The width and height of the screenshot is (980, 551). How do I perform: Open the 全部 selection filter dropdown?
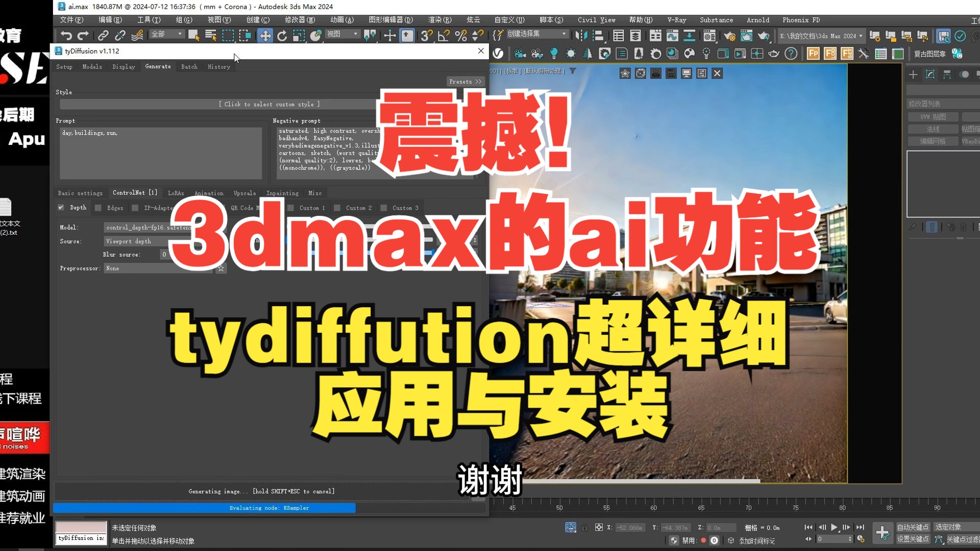click(167, 34)
